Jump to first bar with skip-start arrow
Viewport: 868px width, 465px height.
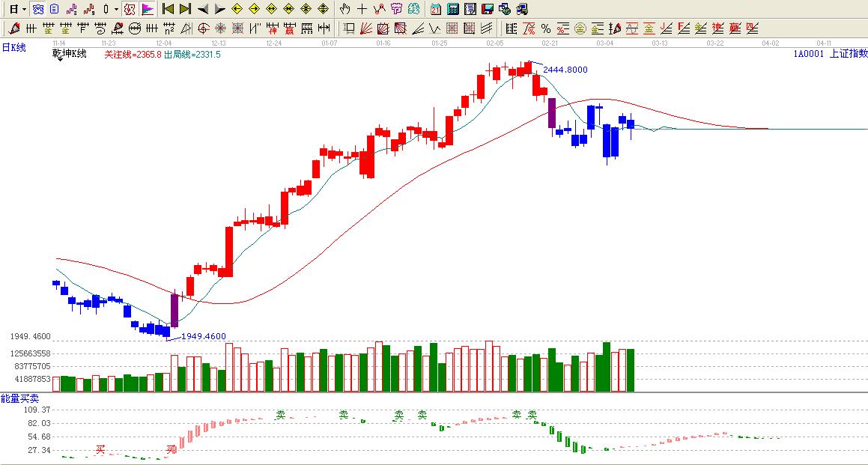tap(168, 9)
